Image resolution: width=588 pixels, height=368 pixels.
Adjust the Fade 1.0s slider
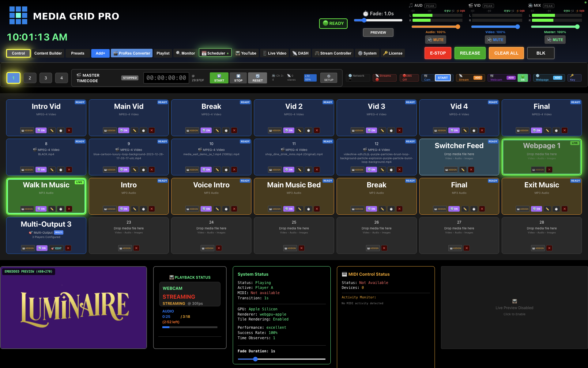(378, 20)
